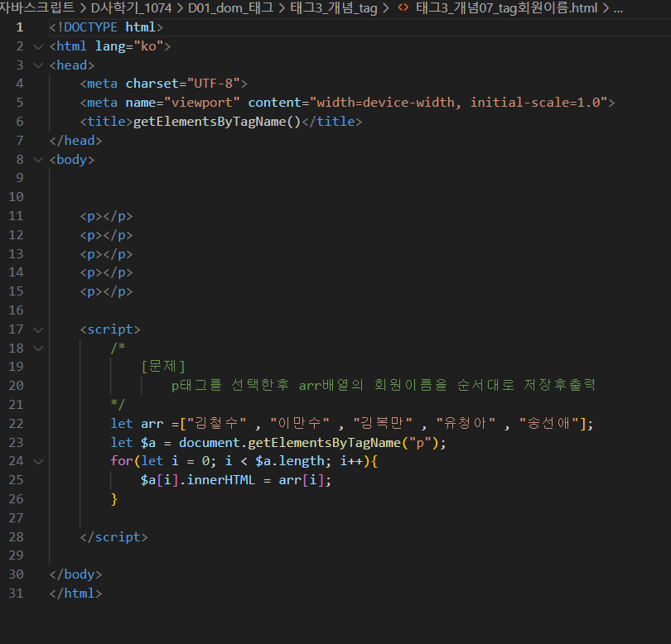Click the $a variable declaration on line 23
Image resolution: width=671 pixels, height=644 pixels.
(x=148, y=443)
